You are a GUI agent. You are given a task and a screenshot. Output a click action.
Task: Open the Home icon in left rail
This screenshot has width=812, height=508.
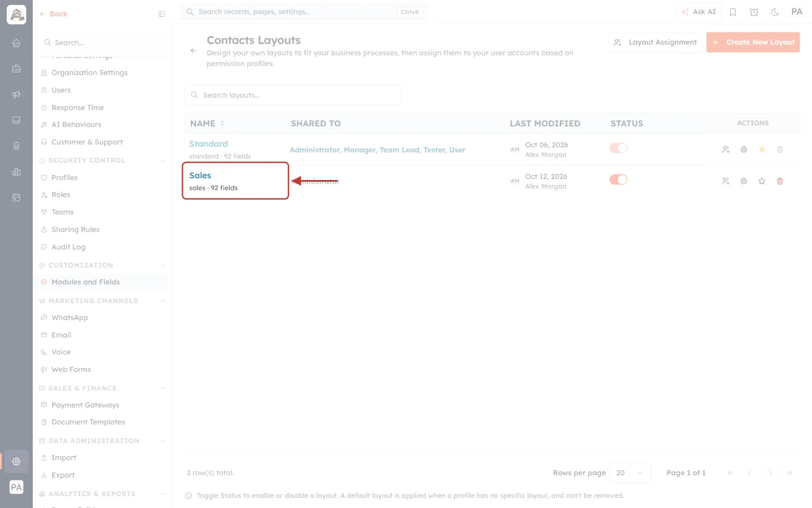point(16,43)
